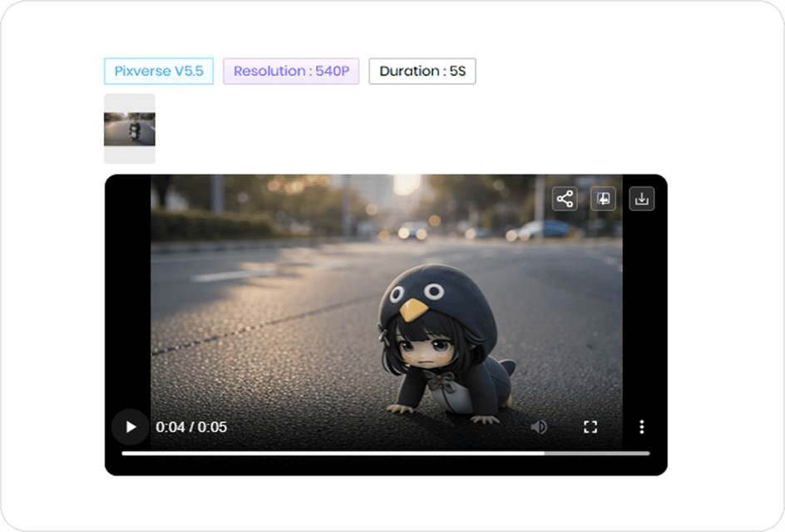Click the character's hand on the asphalt
Image resolution: width=785 pixels, height=532 pixels.
[x=402, y=408]
